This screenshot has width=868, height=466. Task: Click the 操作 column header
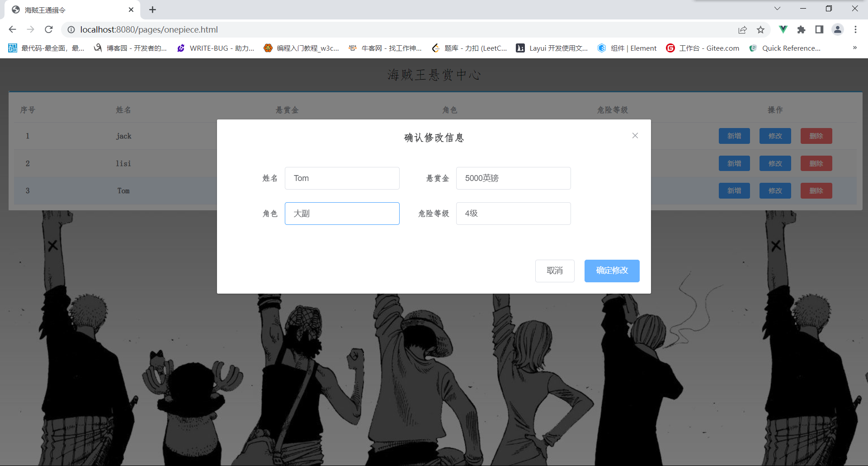pos(775,110)
